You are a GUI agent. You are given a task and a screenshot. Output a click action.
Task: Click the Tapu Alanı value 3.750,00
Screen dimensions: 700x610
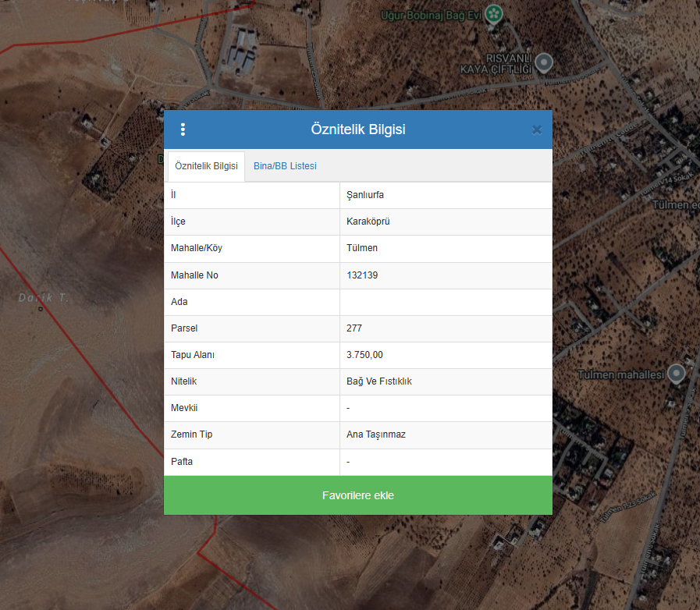click(x=446, y=355)
